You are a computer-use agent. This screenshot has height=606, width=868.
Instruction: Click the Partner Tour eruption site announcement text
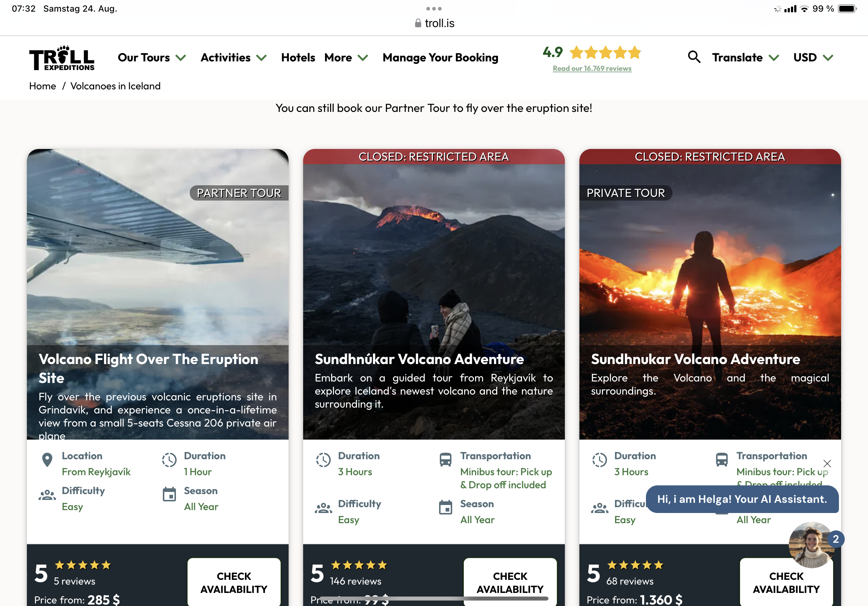point(434,108)
